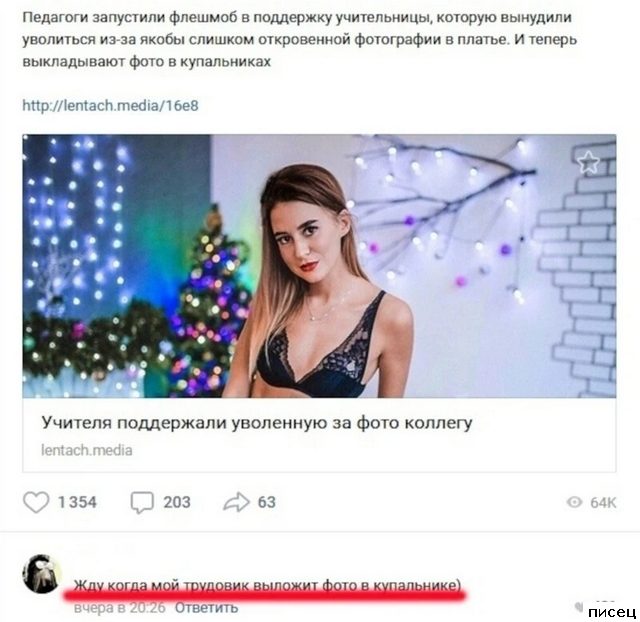Viewport: 640px width, 622px height.
Task: Open the commenter's profile avatar
Action: [x=41, y=573]
